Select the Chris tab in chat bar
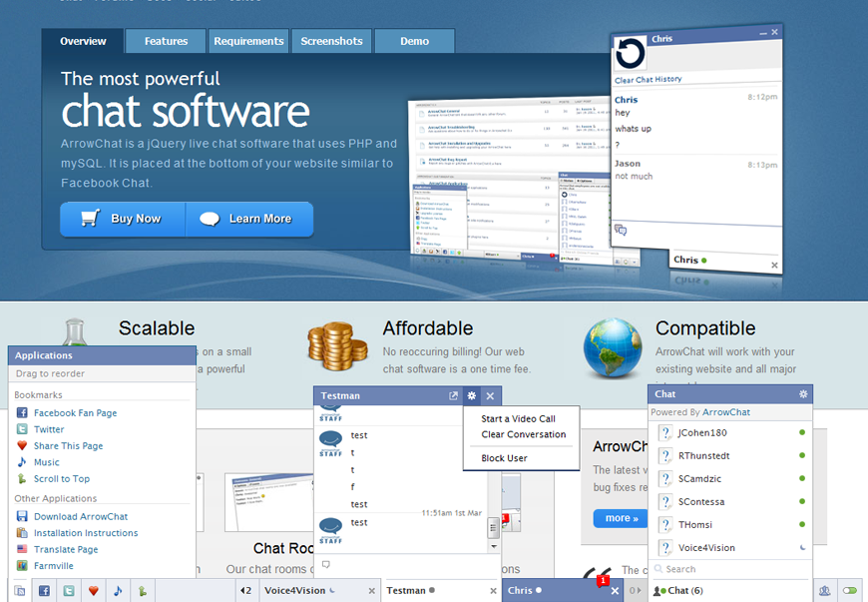Viewport: 868px width, 602px height. click(x=563, y=590)
